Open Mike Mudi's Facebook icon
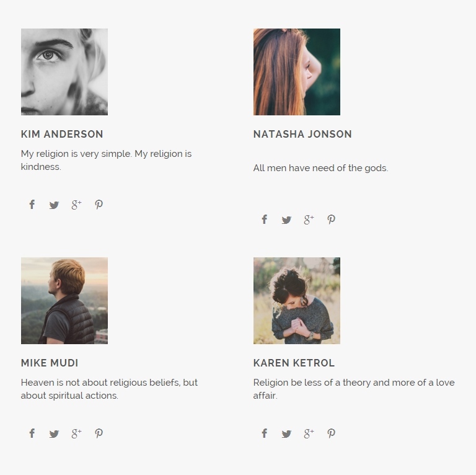The height and width of the screenshot is (475, 476). pyautogui.click(x=32, y=433)
